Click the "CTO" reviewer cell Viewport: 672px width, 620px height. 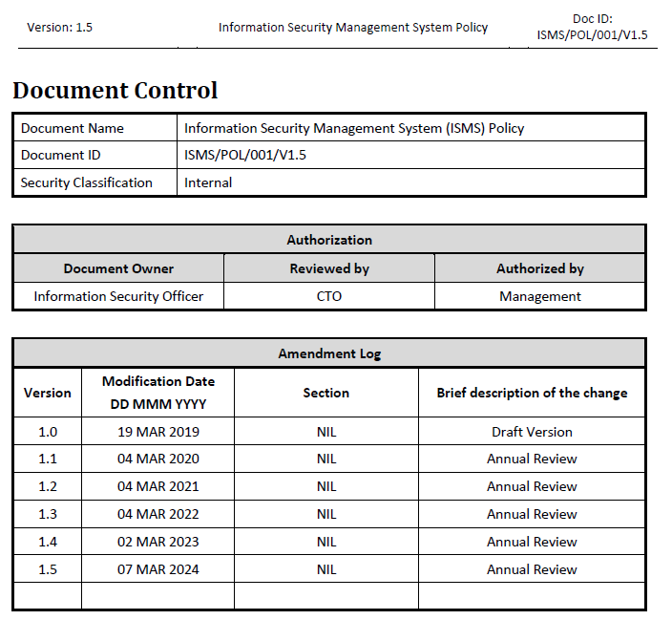point(329,296)
